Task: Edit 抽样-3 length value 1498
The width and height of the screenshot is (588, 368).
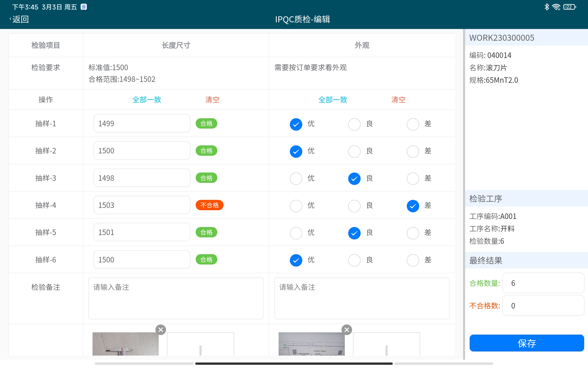Action: click(142, 178)
